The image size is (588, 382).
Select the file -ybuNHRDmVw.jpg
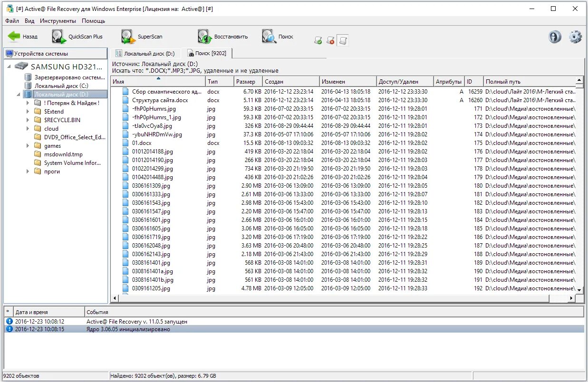[157, 134]
